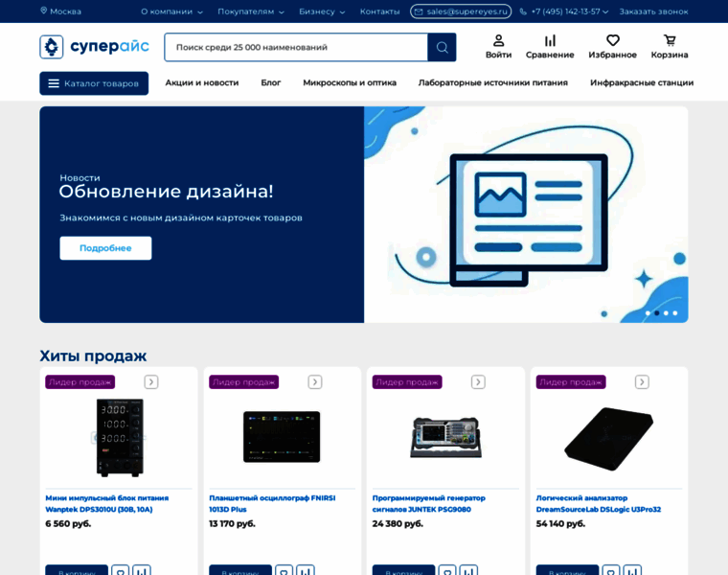This screenshot has width=728, height=575.
Task: Go to the Блог section
Action: [x=271, y=82]
